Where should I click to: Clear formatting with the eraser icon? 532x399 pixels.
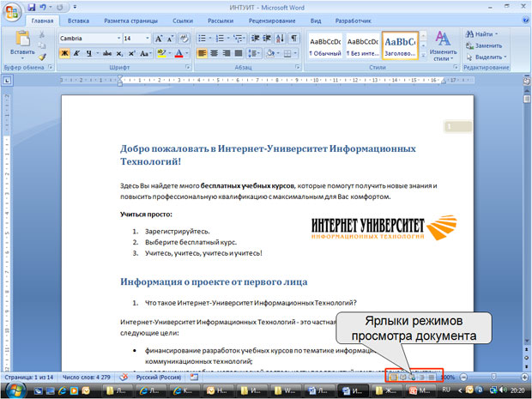pyautogui.click(x=184, y=39)
